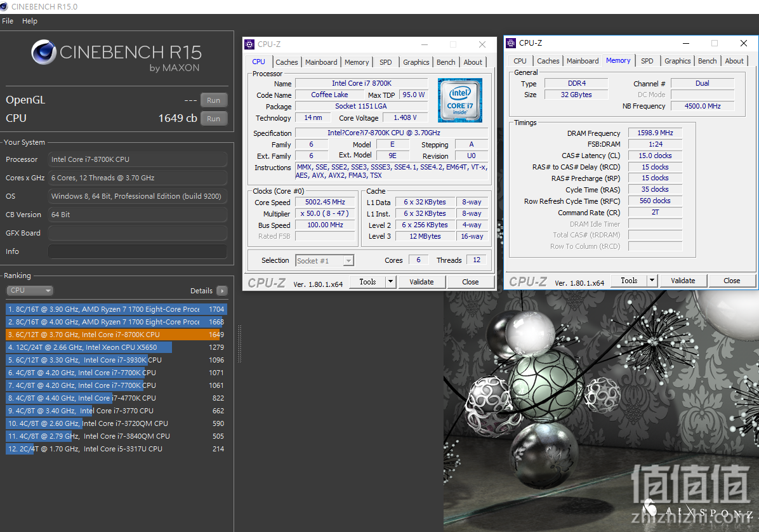Close the left CPU-Z window with X

[x=482, y=44]
